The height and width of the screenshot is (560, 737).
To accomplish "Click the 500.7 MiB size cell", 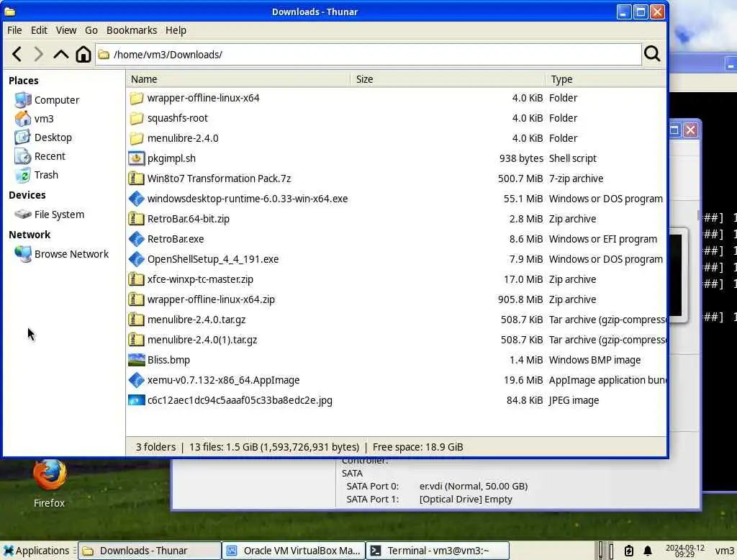I will 520,179.
